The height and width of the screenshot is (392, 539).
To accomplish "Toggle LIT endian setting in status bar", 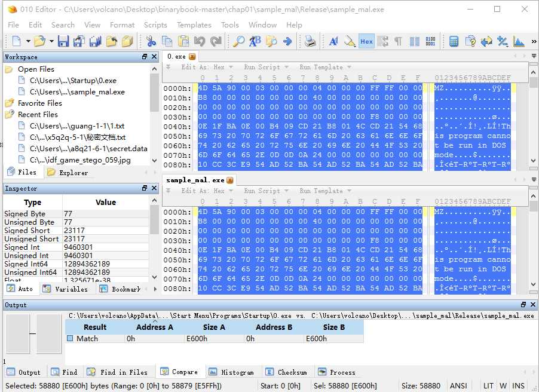I will (488, 386).
